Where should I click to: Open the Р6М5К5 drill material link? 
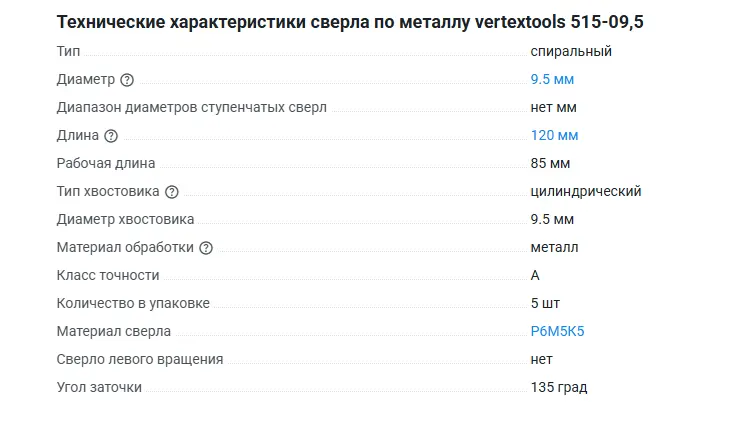557,331
